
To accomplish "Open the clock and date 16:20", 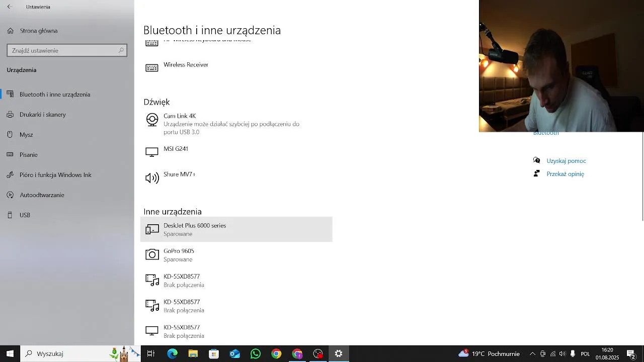I will point(607,354).
